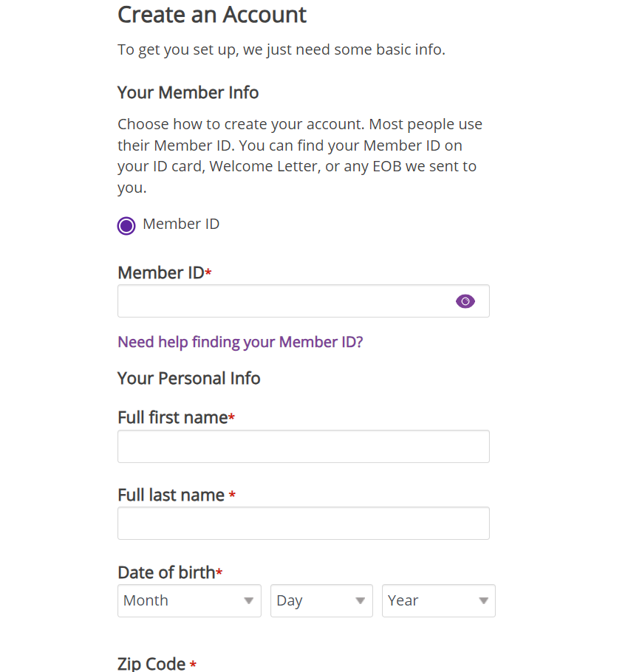This screenshot has height=672, width=628.
Task: Click the Full last name input field
Action: [x=303, y=523]
